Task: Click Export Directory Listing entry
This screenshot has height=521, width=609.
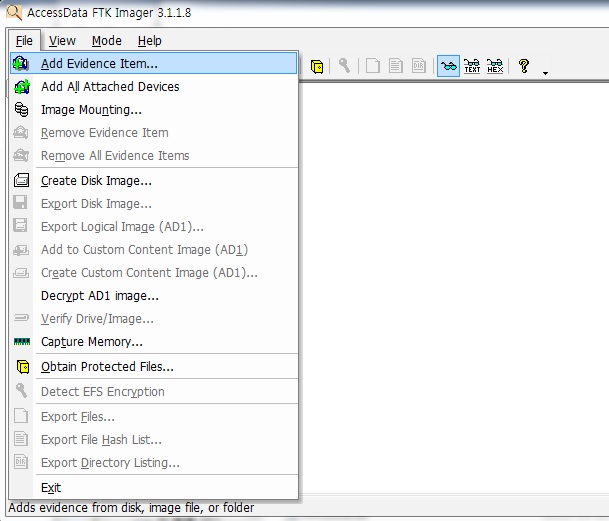Action: coord(153,462)
